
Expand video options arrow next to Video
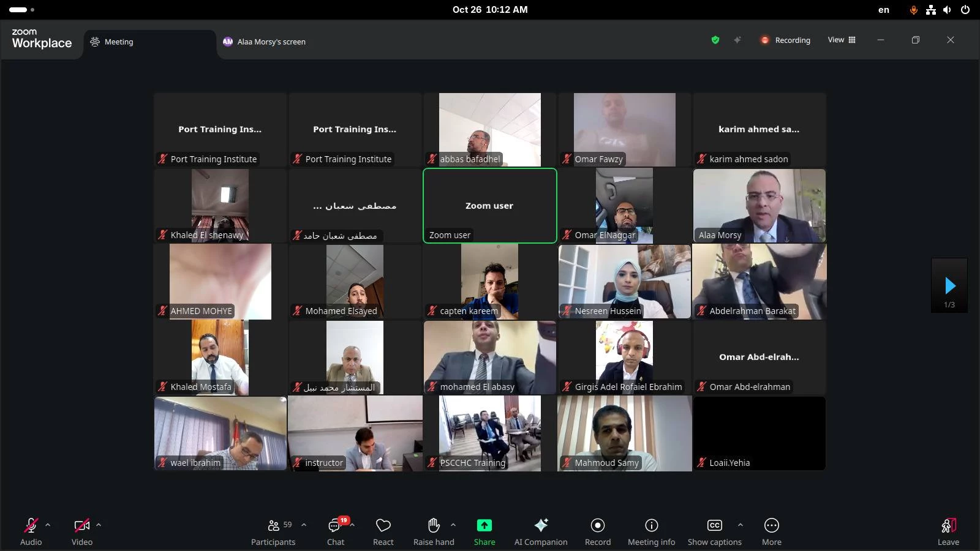pos(99,525)
